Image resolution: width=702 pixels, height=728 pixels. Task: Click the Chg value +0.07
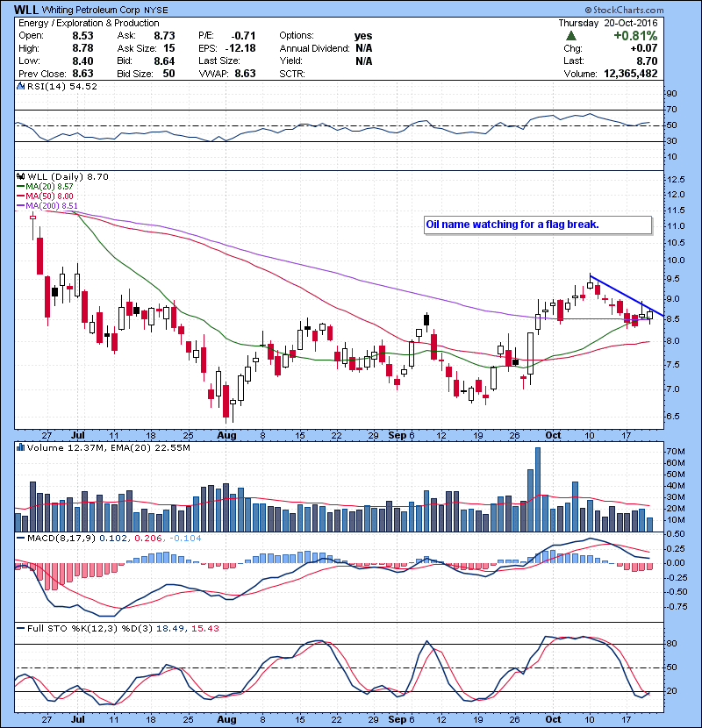point(644,48)
